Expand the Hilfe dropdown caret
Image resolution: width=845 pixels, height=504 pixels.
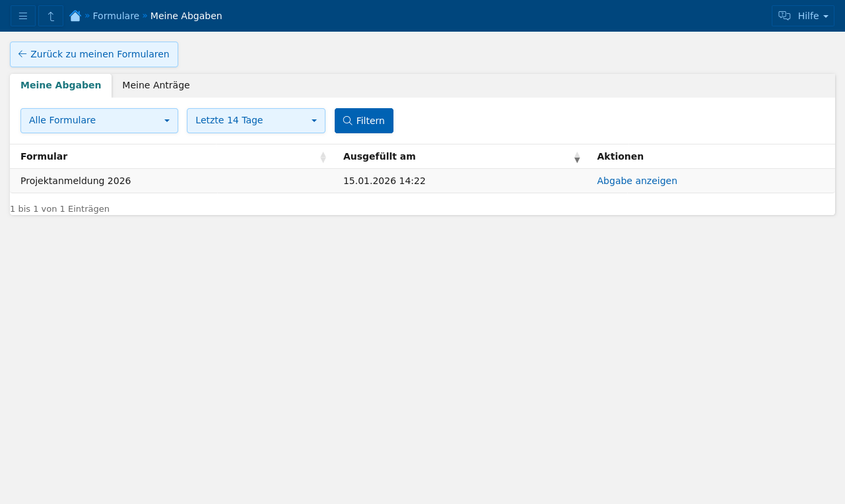coord(826,16)
